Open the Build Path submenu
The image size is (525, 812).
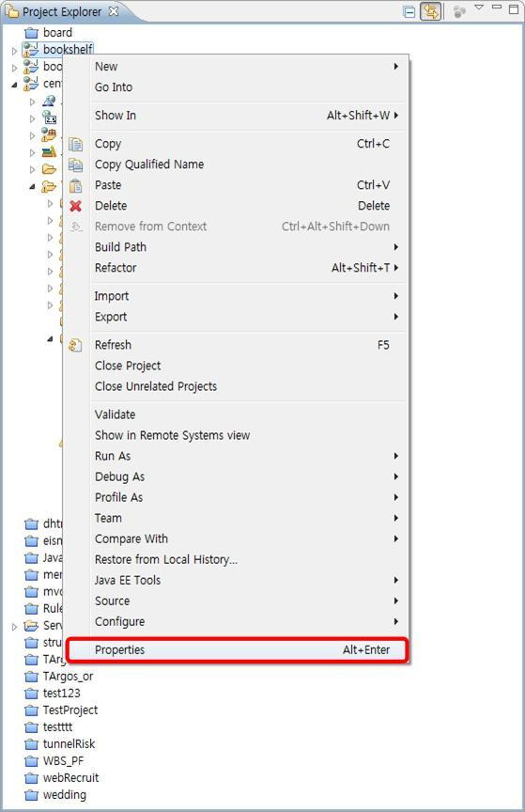pos(236,247)
